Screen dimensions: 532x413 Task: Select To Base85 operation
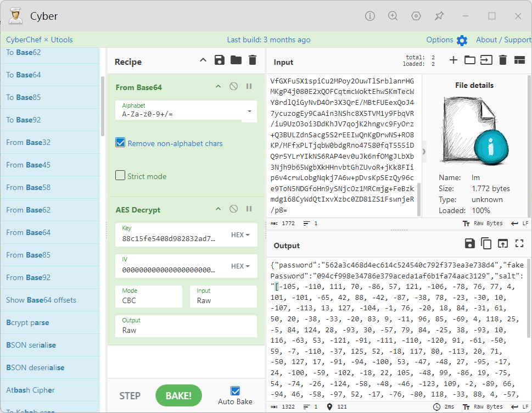pos(50,97)
